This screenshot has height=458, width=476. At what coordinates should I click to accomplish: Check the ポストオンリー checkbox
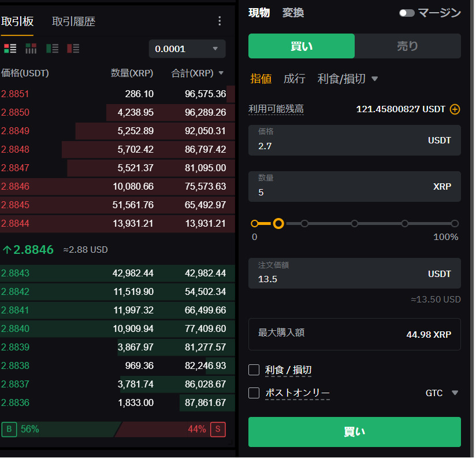click(254, 393)
